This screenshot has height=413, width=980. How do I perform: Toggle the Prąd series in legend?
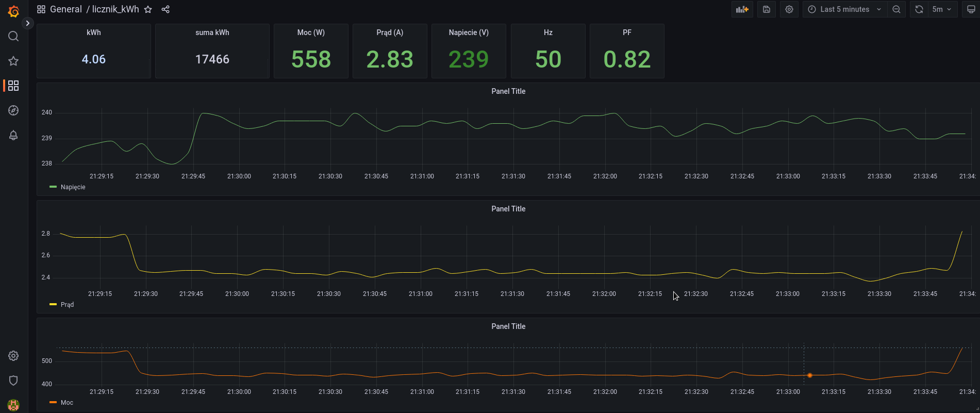(x=67, y=305)
